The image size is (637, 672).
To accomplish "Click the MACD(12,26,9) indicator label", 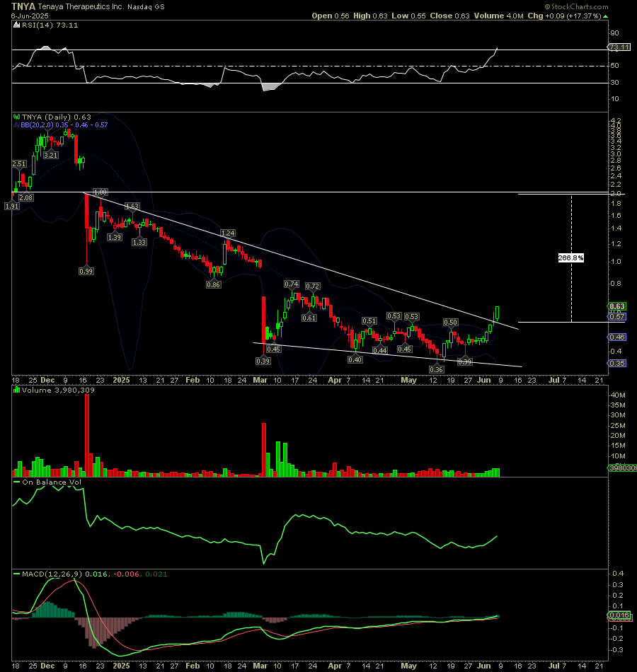I will click(x=52, y=574).
